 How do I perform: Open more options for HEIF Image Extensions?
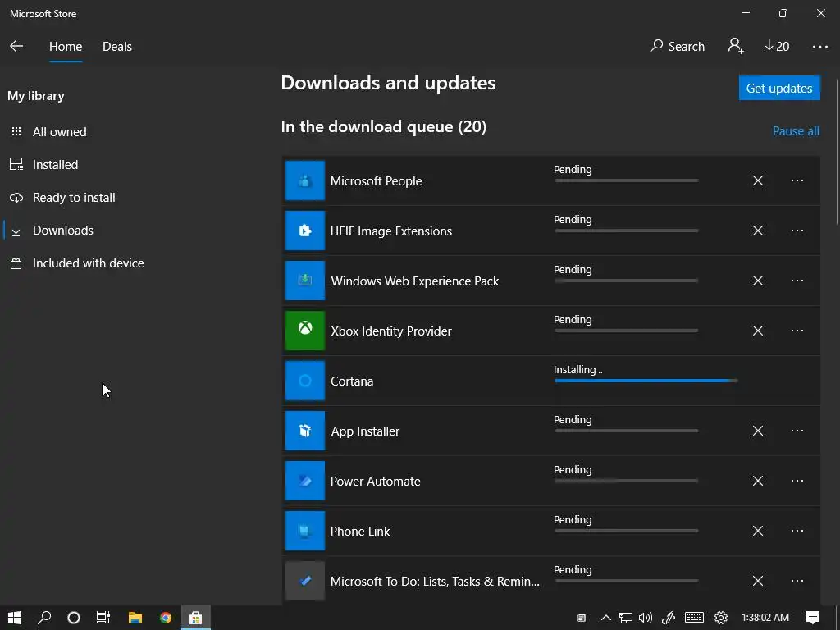[797, 231]
